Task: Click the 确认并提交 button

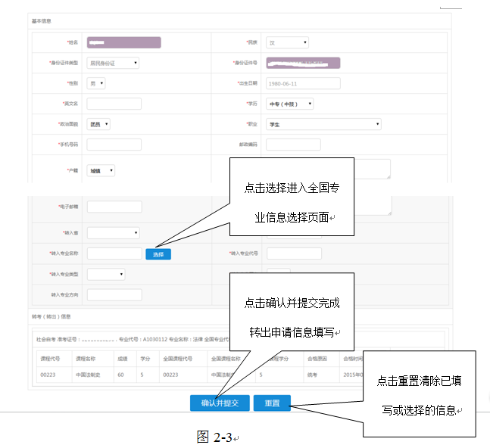Action: [219, 403]
